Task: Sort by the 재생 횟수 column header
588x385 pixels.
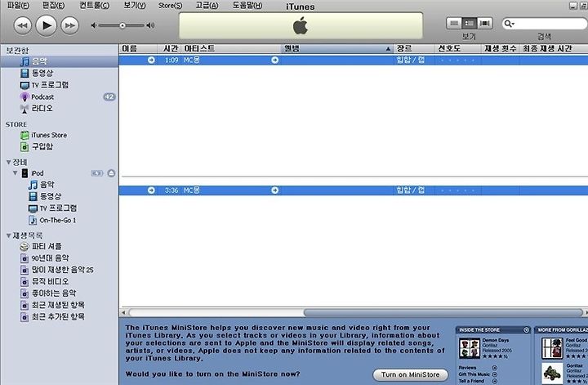Action: (x=501, y=49)
